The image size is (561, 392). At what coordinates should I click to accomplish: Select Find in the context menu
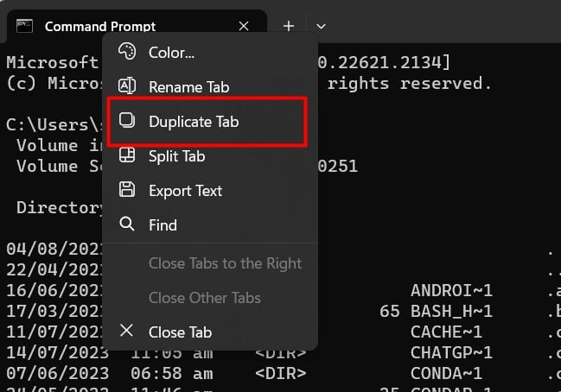click(163, 225)
